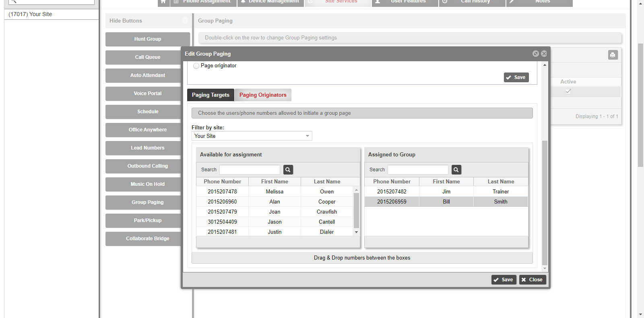The width and height of the screenshot is (644, 318).
Task: Click the cancel circle icon in Edit Group Paging title
Action: pyautogui.click(x=536, y=54)
